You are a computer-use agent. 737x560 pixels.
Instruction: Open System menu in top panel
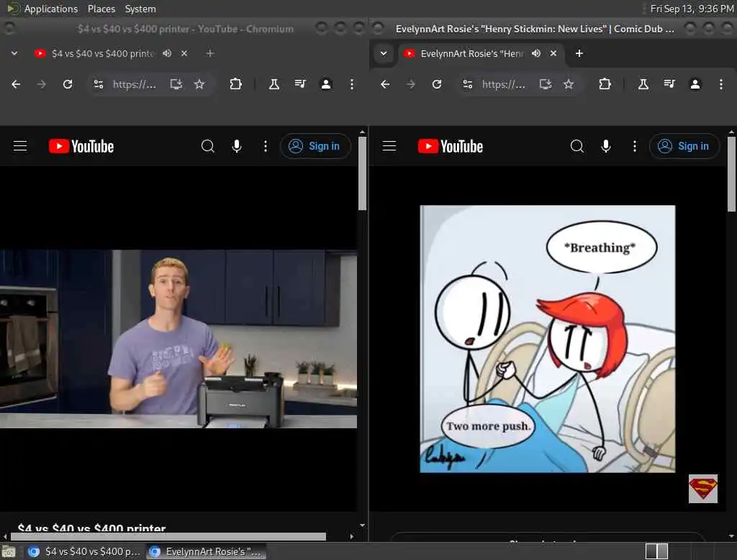(x=140, y=9)
